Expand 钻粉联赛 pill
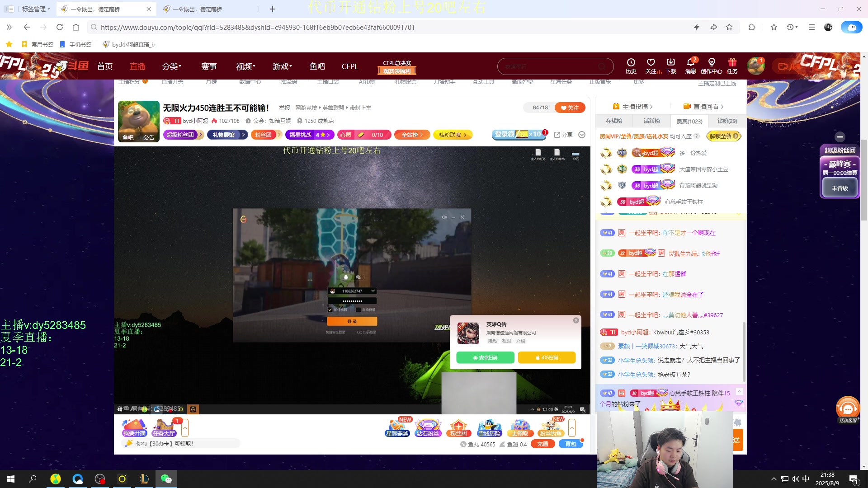868x488 pixels. [x=453, y=135]
